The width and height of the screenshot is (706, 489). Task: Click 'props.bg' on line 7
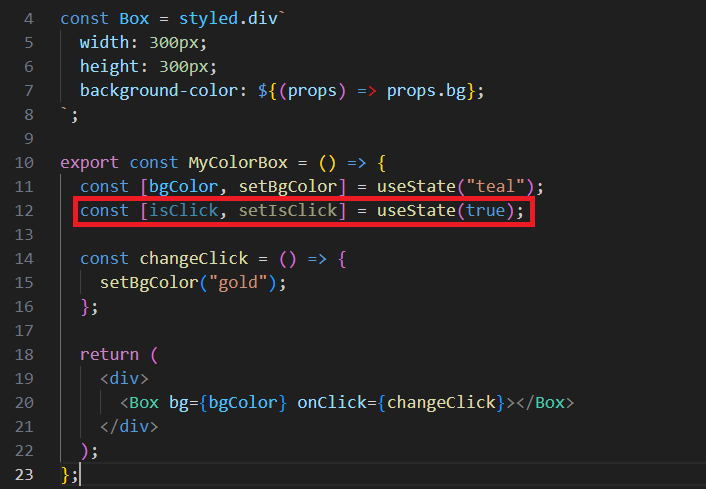point(426,91)
